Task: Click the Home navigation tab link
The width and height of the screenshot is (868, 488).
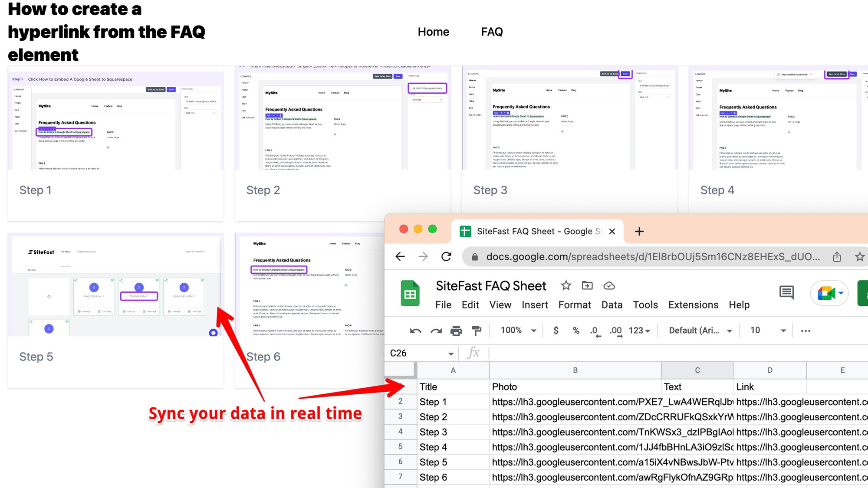Action: coord(434,32)
